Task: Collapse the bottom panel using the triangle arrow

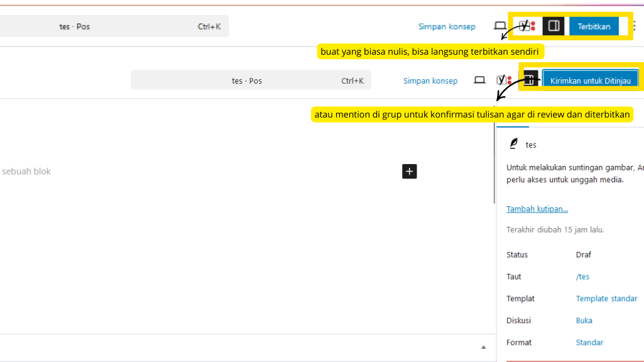Action: pos(483,347)
